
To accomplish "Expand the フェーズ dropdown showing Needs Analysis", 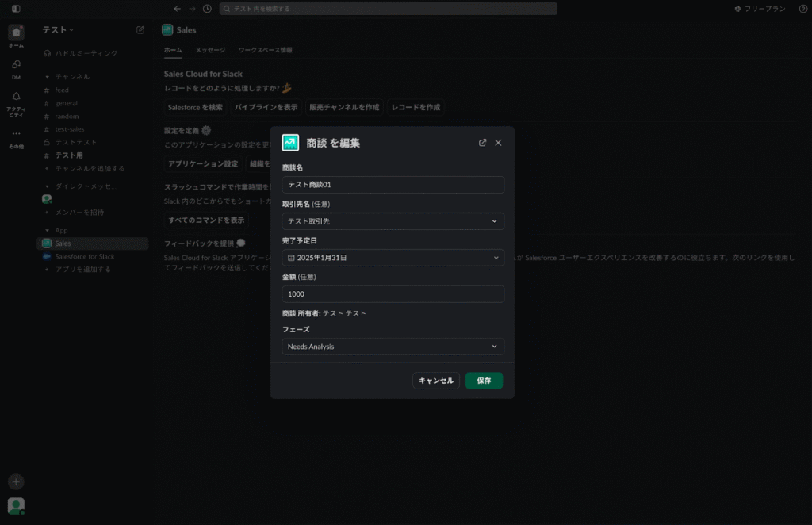I will (x=393, y=347).
